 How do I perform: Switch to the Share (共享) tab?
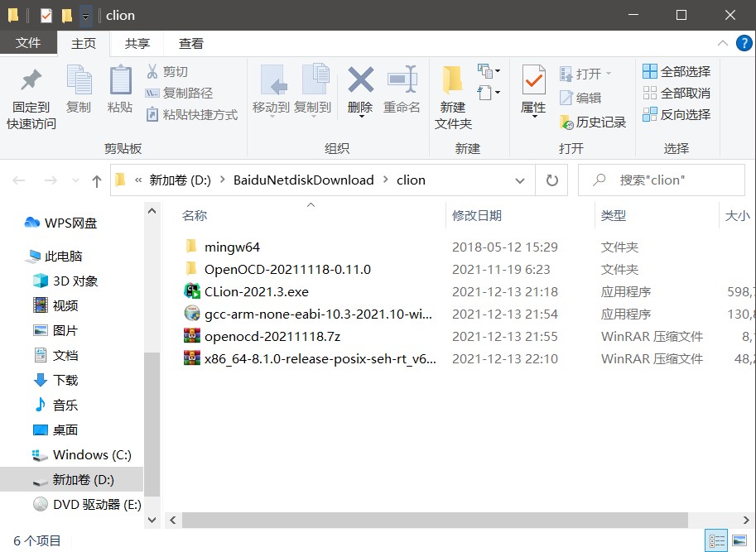tap(137, 43)
